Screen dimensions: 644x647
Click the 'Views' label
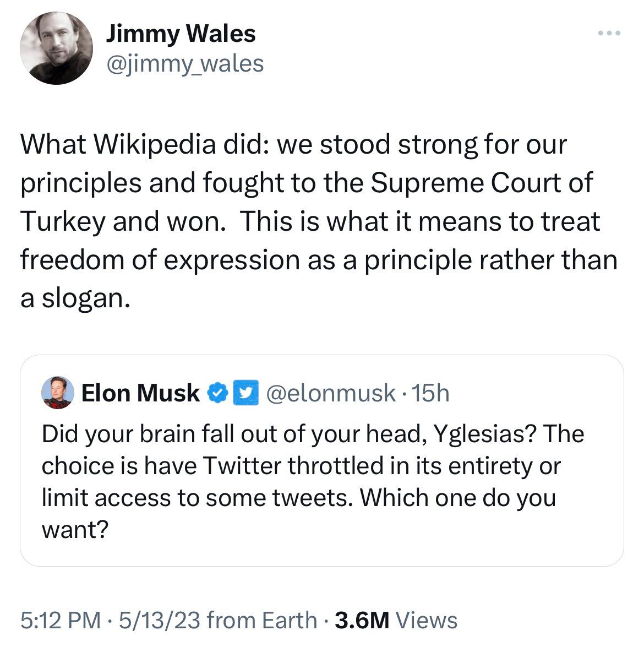tap(426, 620)
